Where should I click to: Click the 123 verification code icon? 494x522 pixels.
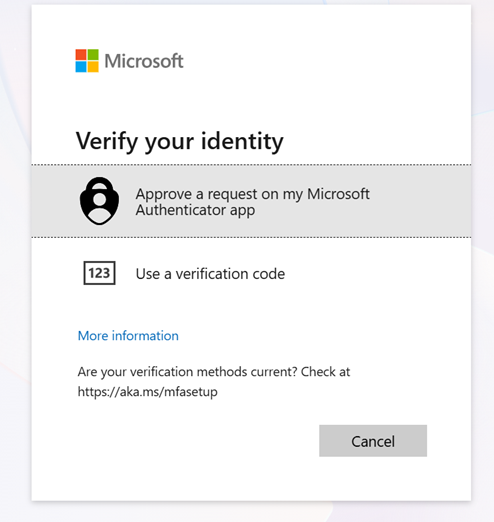99,273
